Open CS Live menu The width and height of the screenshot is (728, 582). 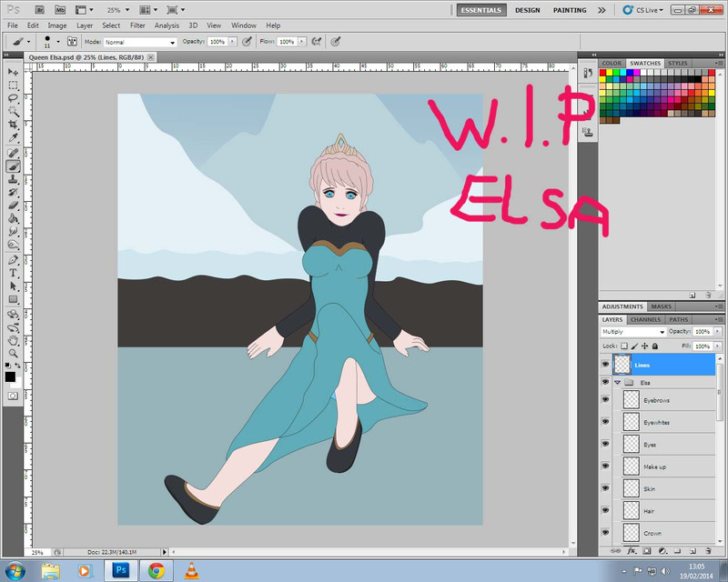tap(643, 10)
